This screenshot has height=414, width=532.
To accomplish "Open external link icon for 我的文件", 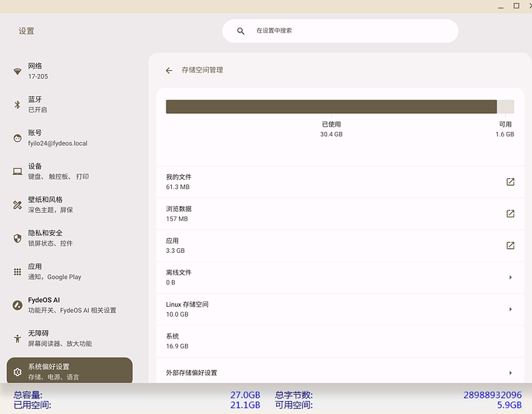I will [510, 182].
